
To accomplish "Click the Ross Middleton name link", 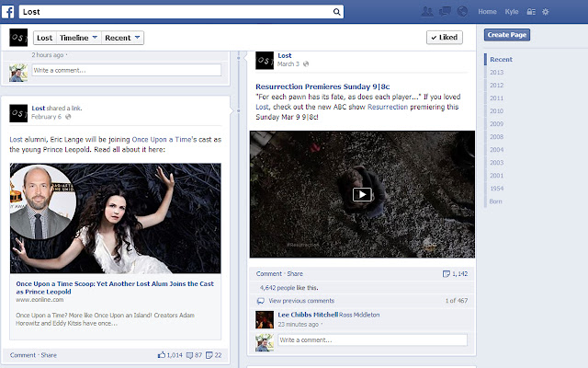I will click(359, 315).
